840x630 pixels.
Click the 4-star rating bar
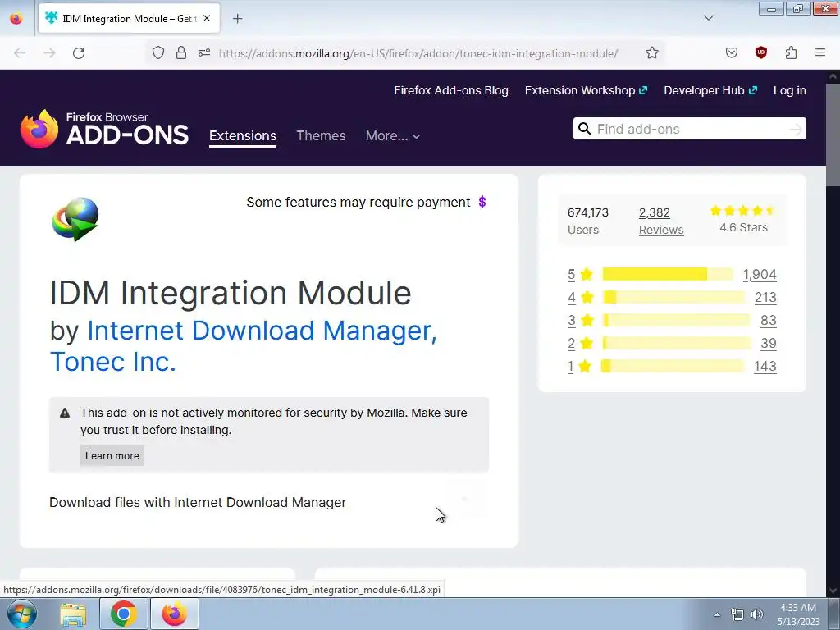674,297
